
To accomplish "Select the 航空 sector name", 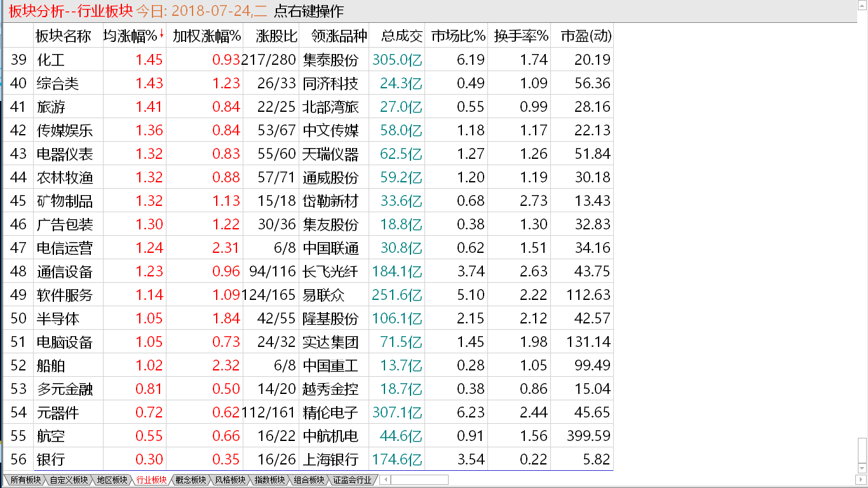I will pyautogui.click(x=51, y=436).
